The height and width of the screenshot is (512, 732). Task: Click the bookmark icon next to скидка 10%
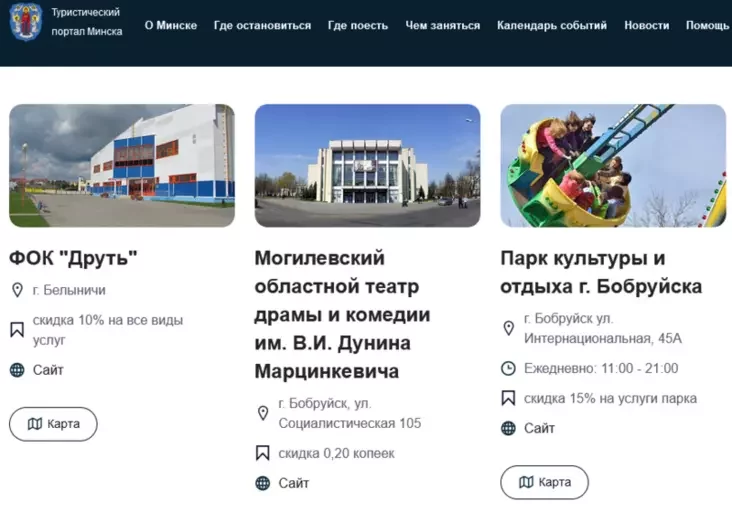click(x=17, y=330)
